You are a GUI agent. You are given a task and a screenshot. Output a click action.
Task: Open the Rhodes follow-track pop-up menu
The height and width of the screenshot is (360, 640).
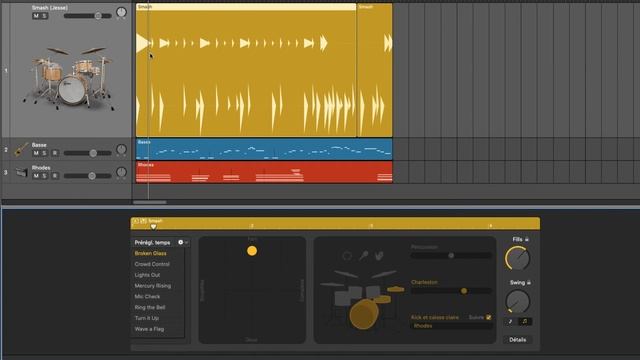451,326
